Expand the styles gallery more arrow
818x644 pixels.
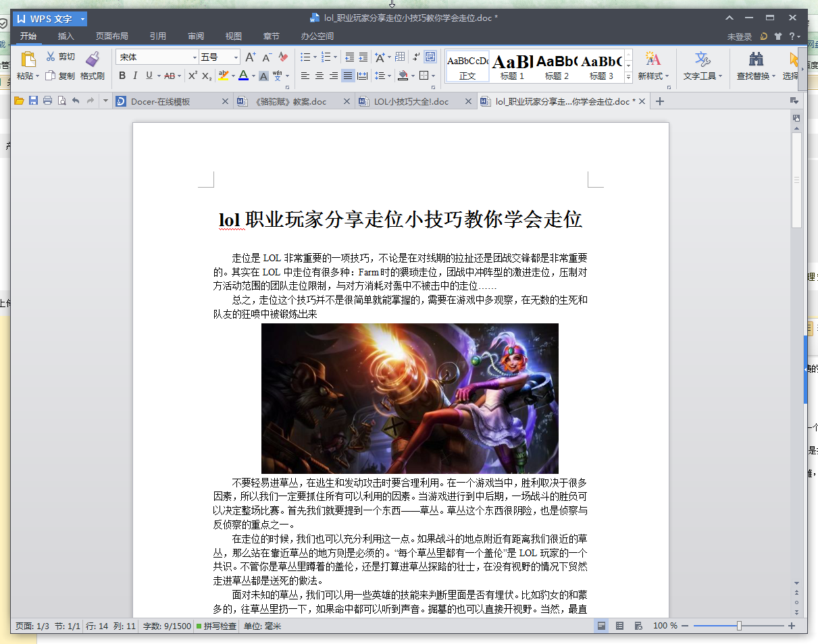(x=628, y=78)
